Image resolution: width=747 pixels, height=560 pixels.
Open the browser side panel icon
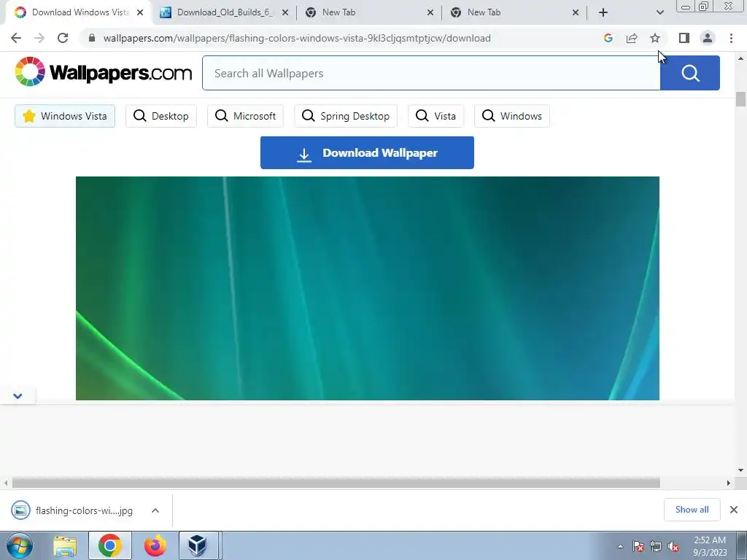[x=684, y=38]
